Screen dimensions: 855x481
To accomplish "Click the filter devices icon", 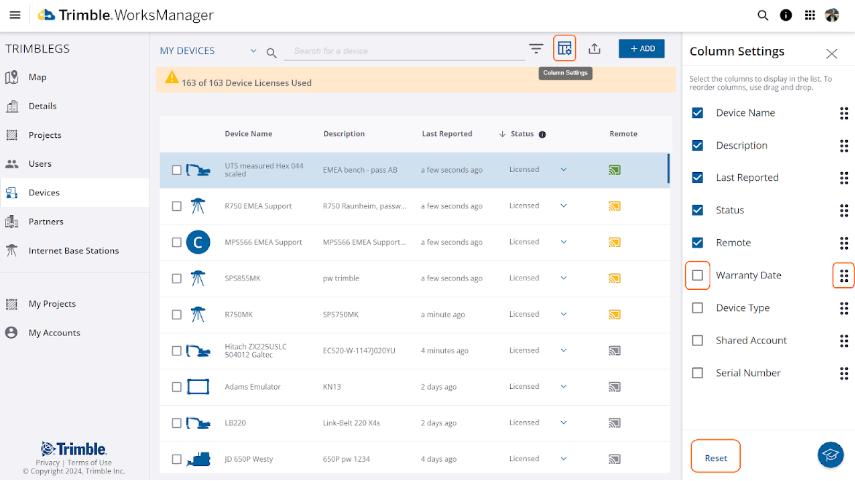I will coord(536,49).
